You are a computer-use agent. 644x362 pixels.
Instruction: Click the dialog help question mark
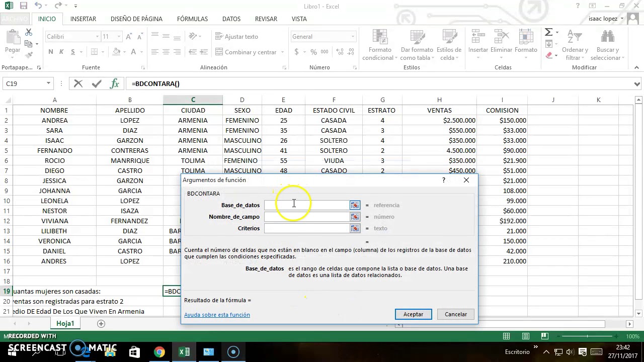tap(443, 180)
